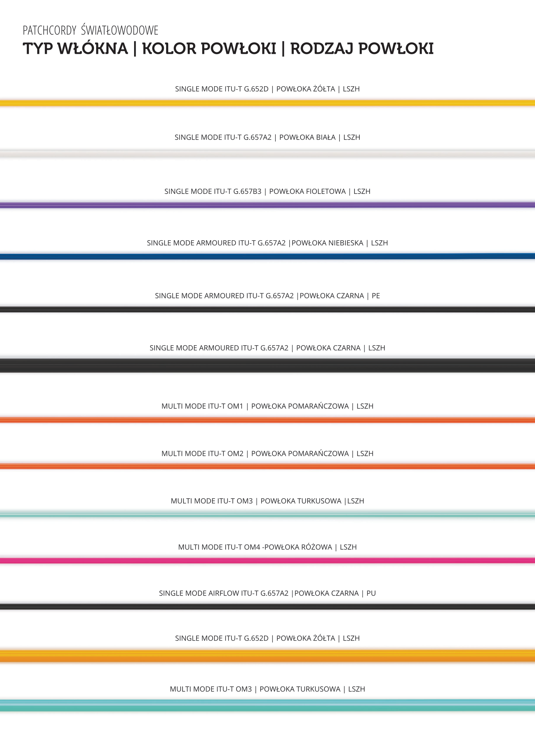
Task: Click the thin pale turquoise OM3 cable
Action: click(x=267, y=515)
